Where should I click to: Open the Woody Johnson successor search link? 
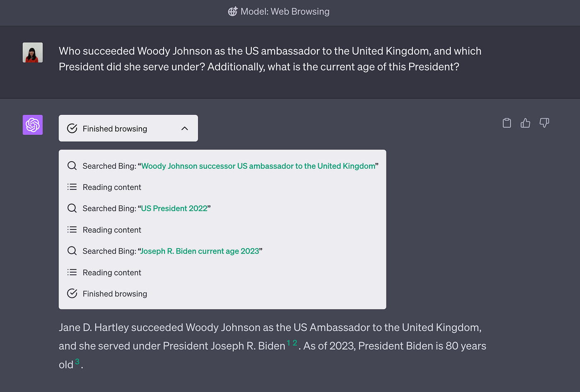258,166
